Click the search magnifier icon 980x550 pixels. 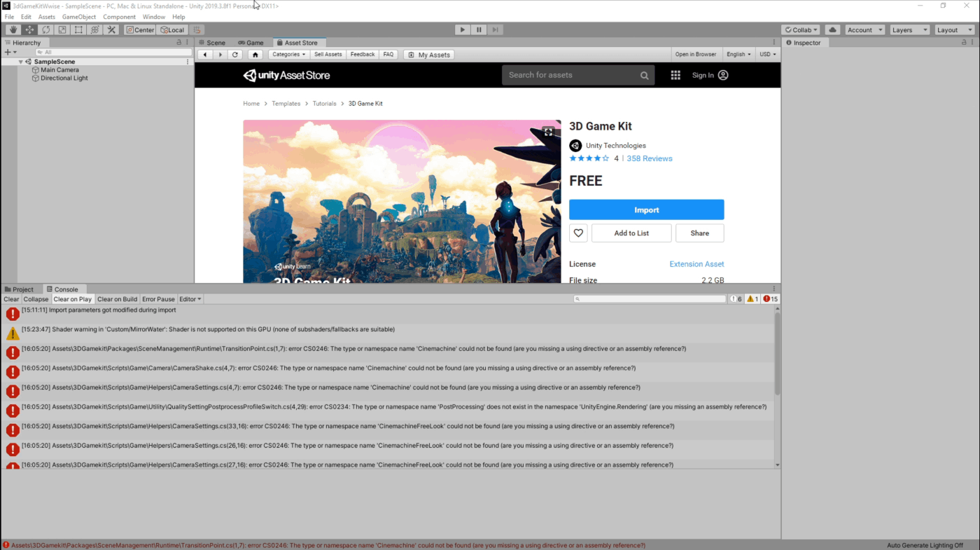[x=644, y=75]
